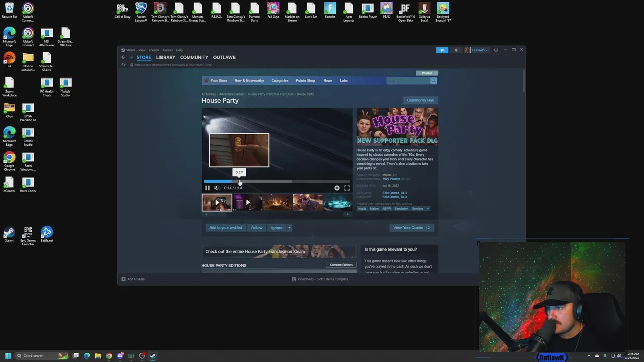This screenshot has height=362, width=644.
Task: Click the store search magnifier icon
Action: [433, 81]
